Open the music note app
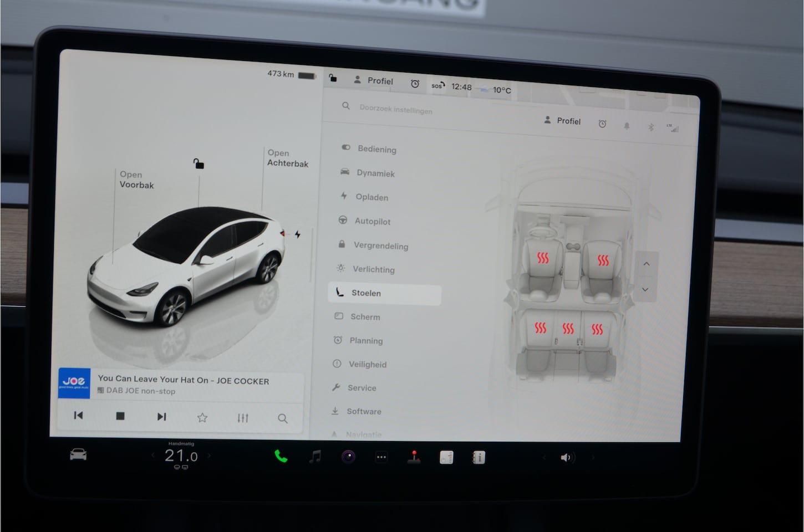Viewport: 804px width, 532px height. click(x=315, y=457)
